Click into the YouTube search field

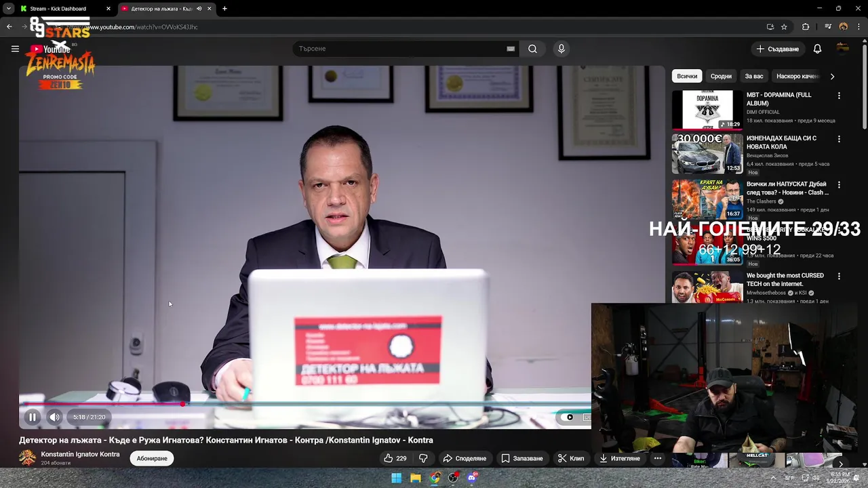[400, 49]
